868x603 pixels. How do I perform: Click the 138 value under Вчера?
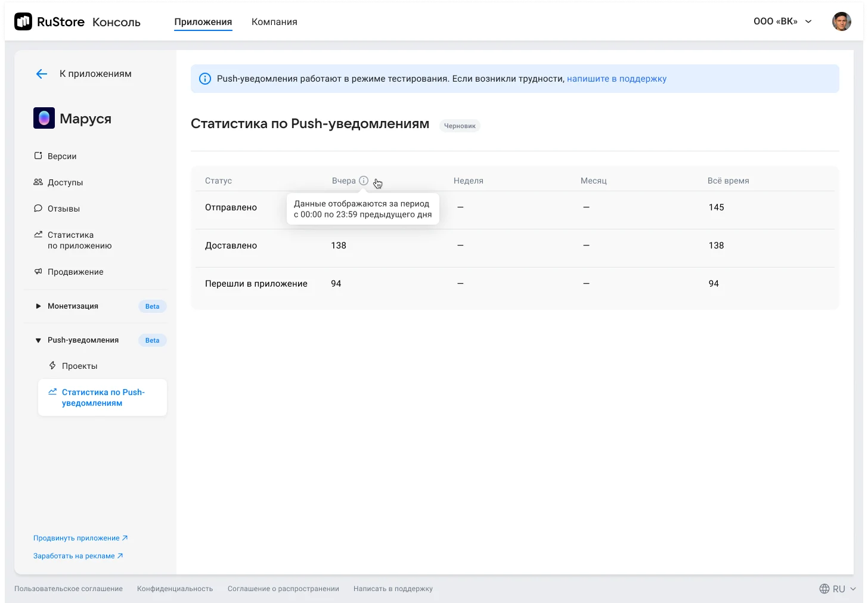(x=339, y=245)
